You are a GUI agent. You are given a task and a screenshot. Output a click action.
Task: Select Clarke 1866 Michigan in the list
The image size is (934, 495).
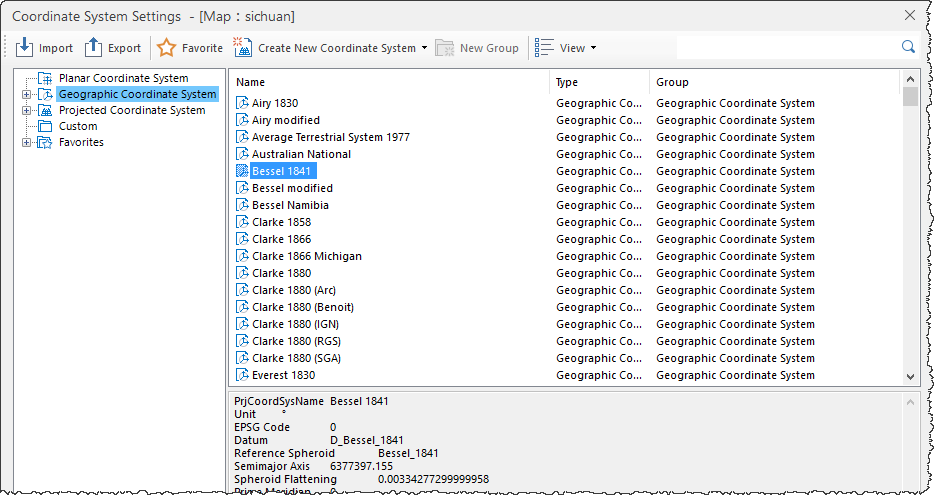[x=306, y=256]
